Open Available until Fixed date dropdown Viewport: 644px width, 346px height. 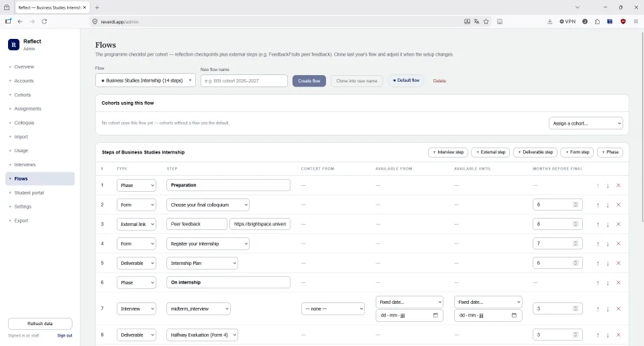(x=488, y=302)
